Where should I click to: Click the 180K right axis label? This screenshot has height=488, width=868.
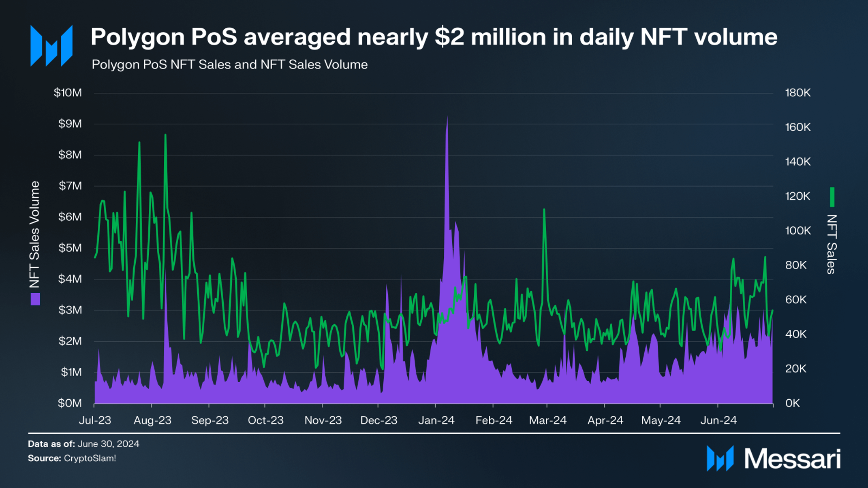(797, 93)
